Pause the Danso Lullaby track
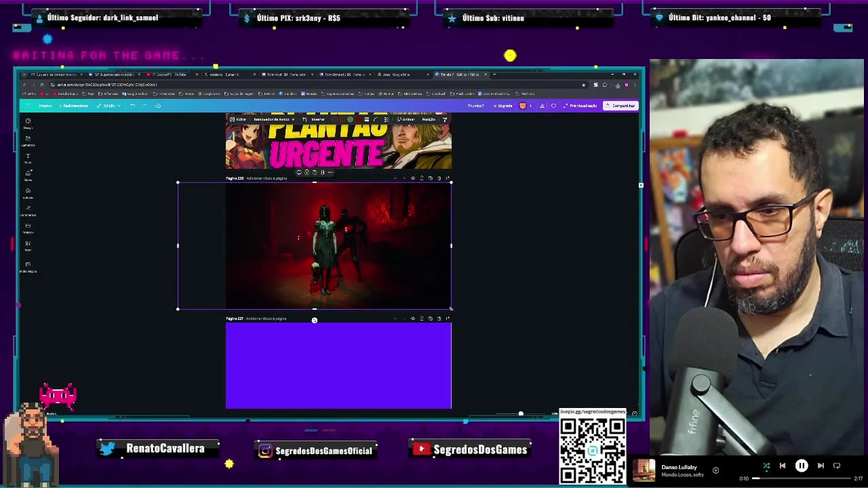Viewport: 868px width, 488px height. click(802, 466)
